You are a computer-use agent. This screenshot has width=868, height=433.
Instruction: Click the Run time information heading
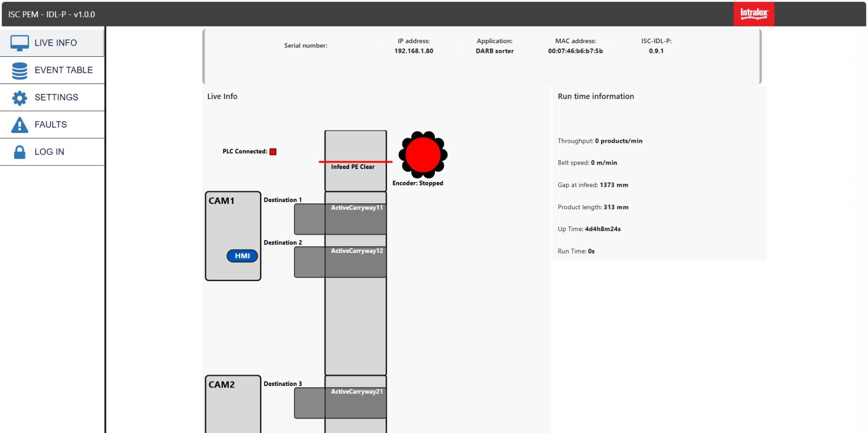596,96
